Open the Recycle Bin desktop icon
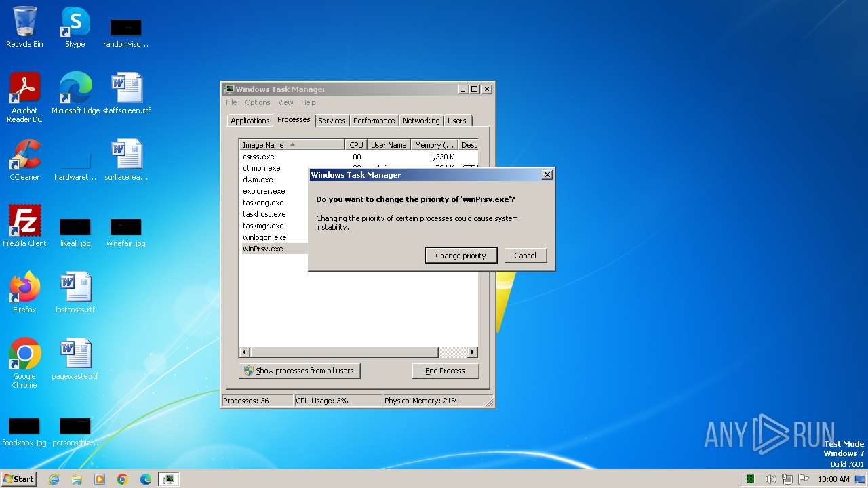Viewport: 868px width, 488px height. click(x=24, y=27)
